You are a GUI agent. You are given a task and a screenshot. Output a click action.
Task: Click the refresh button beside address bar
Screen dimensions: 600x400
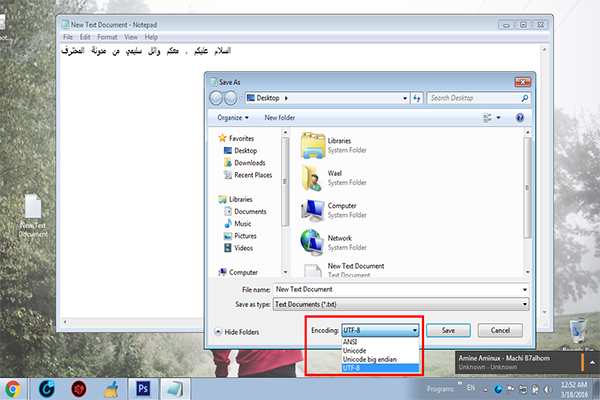coord(414,98)
